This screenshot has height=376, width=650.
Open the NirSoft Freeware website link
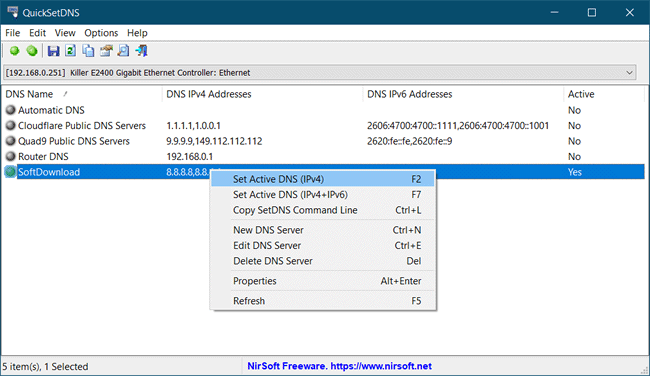coord(340,366)
